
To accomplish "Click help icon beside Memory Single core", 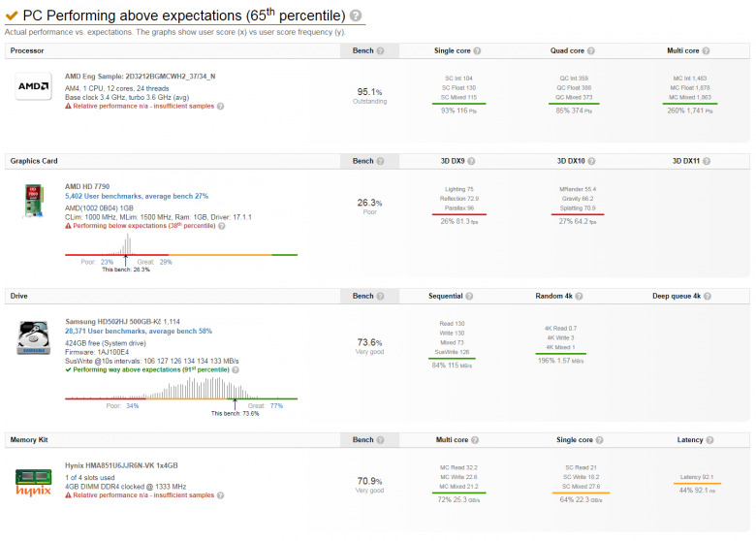I will pyautogui.click(x=599, y=440).
